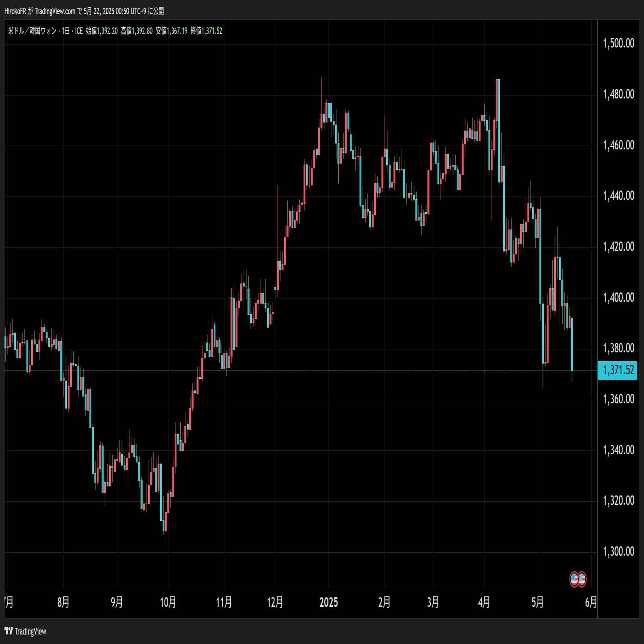Select the 1,480.00 price axis label
The width and height of the screenshot is (644, 644).
(x=619, y=94)
